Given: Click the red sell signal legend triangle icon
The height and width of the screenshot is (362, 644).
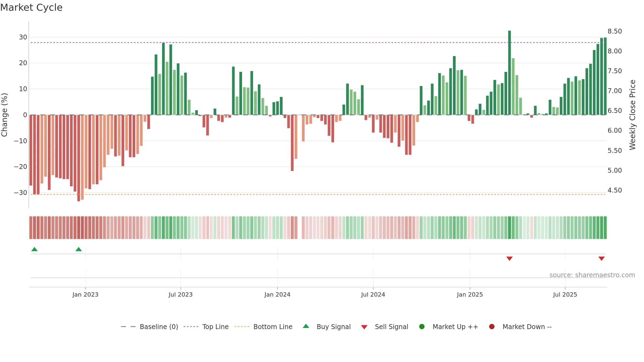Looking at the screenshot, I should click(x=364, y=327).
